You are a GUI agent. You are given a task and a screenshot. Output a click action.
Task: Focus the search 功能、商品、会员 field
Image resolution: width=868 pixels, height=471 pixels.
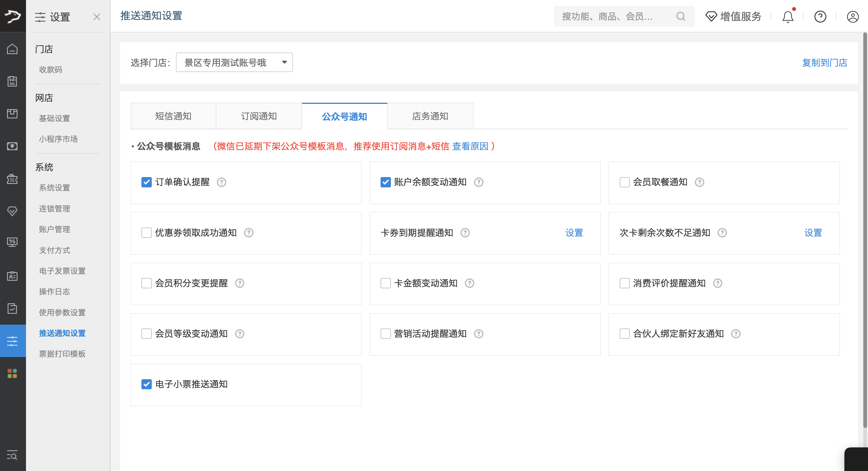624,16
